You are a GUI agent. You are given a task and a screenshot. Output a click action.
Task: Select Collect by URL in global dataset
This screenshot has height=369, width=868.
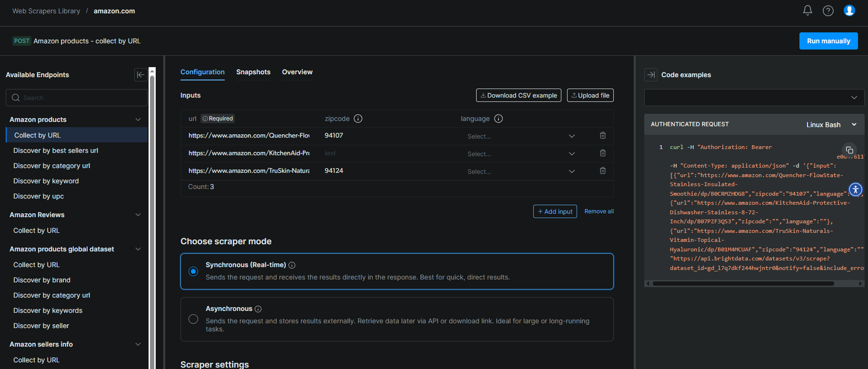[37, 265]
